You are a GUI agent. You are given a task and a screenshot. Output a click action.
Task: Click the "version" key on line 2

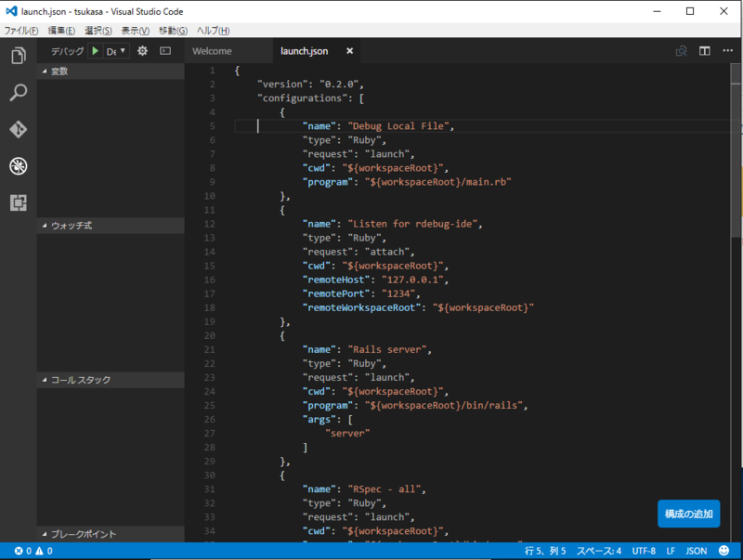tap(282, 85)
